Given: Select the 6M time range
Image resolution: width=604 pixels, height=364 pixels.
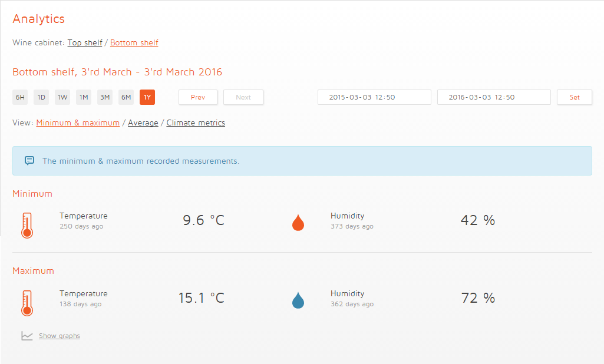Looking at the screenshot, I should (126, 97).
